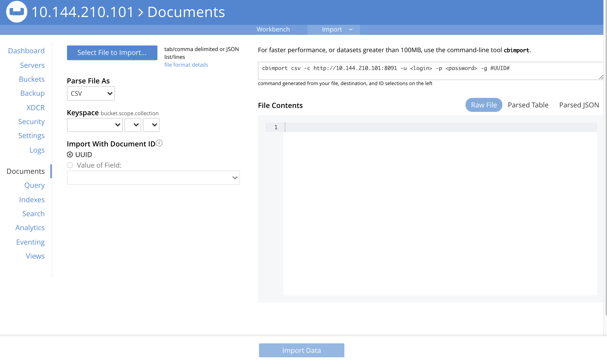Switch to Workbench tab
Image resolution: width=607 pixels, height=364 pixels.
tap(273, 30)
